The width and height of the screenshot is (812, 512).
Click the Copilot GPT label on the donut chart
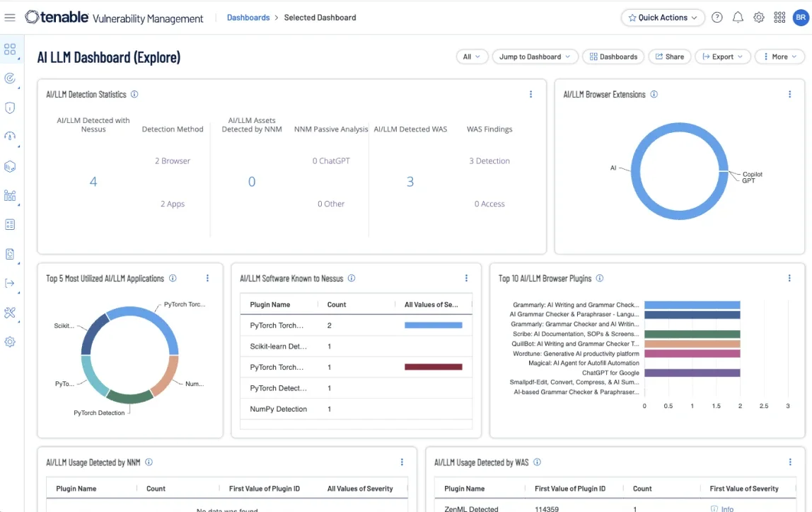pyautogui.click(x=752, y=177)
